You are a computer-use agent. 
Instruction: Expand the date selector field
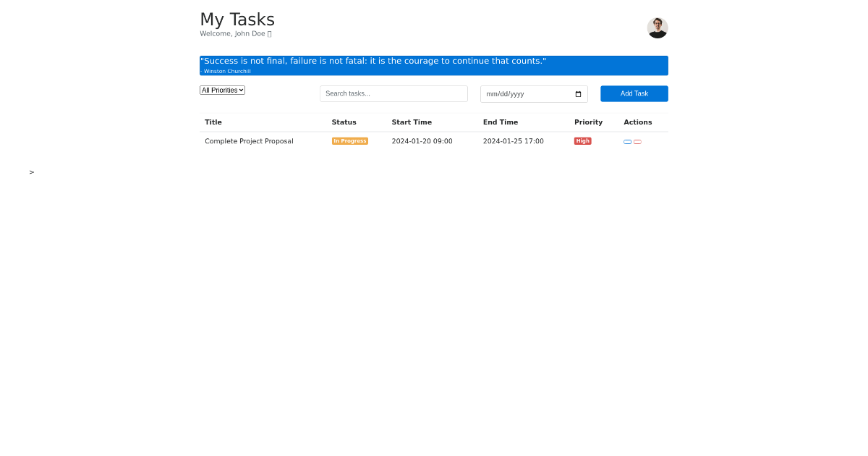click(534, 93)
